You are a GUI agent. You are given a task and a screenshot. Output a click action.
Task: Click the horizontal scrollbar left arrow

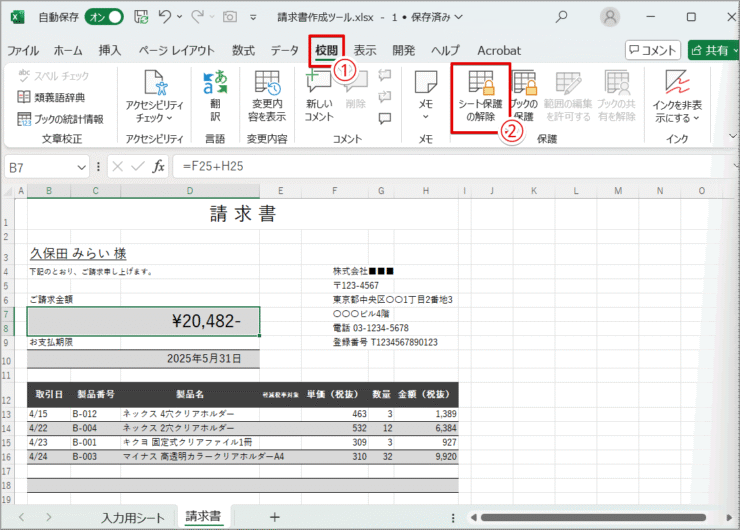473,518
